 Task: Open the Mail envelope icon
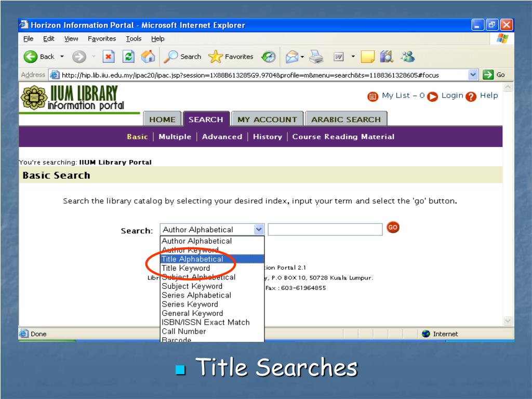pos(292,57)
